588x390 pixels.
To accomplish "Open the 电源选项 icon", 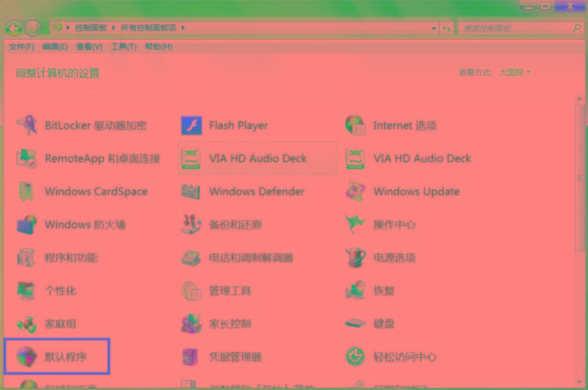I will tap(355, 258).
